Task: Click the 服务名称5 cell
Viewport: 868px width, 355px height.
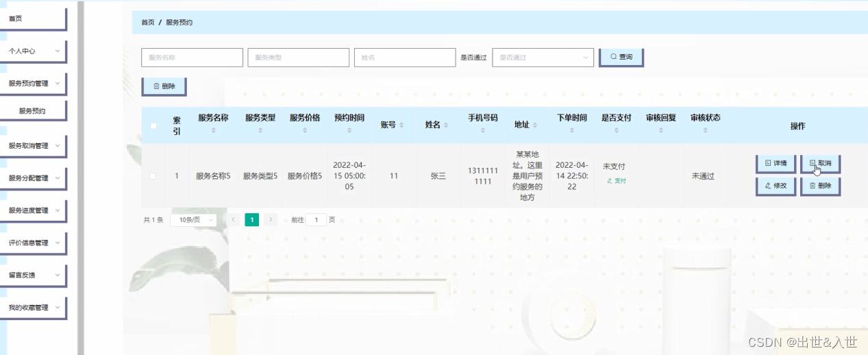Action: click(x=213, y=176)
